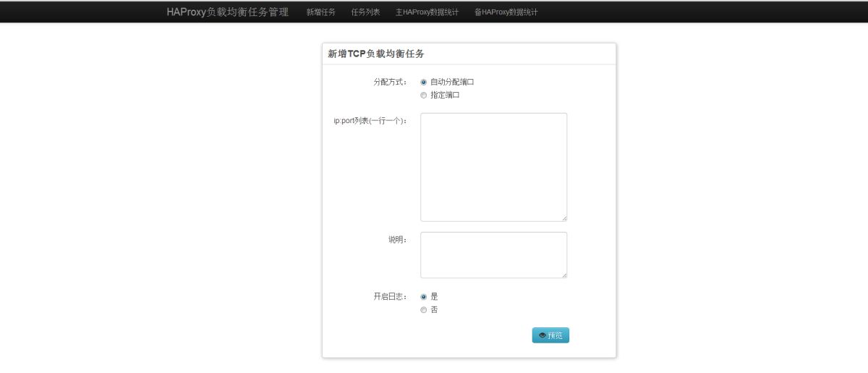Open the 新增任务 menu item
This screenshot has height=373, width=868.
320,12
